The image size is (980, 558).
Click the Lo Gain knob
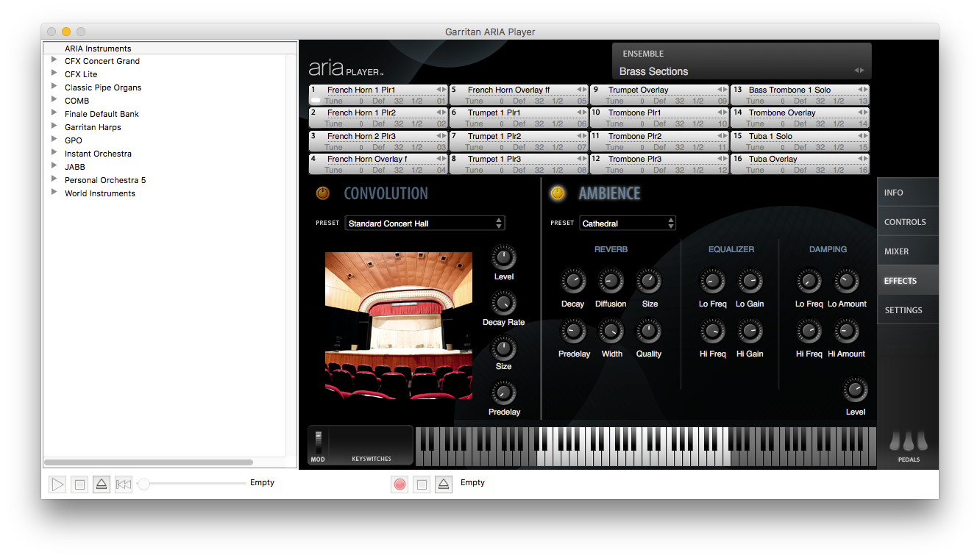tap(750, 281)
